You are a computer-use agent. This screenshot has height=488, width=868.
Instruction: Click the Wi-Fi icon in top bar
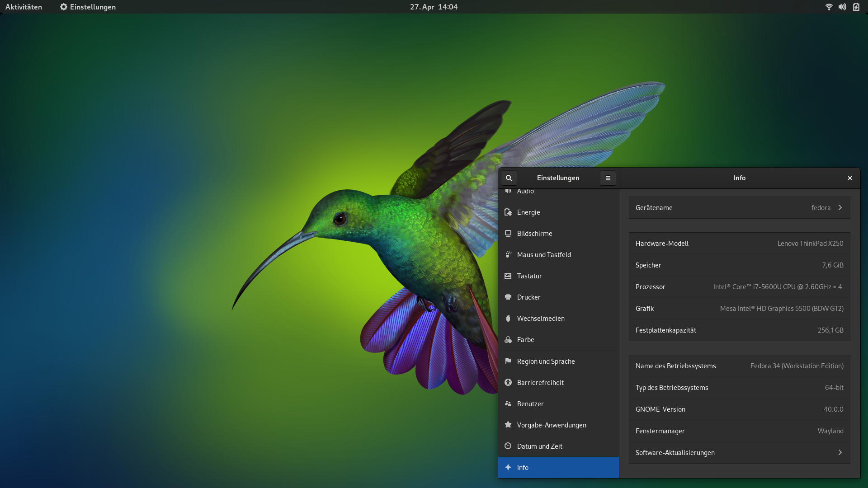coord(829,7)
